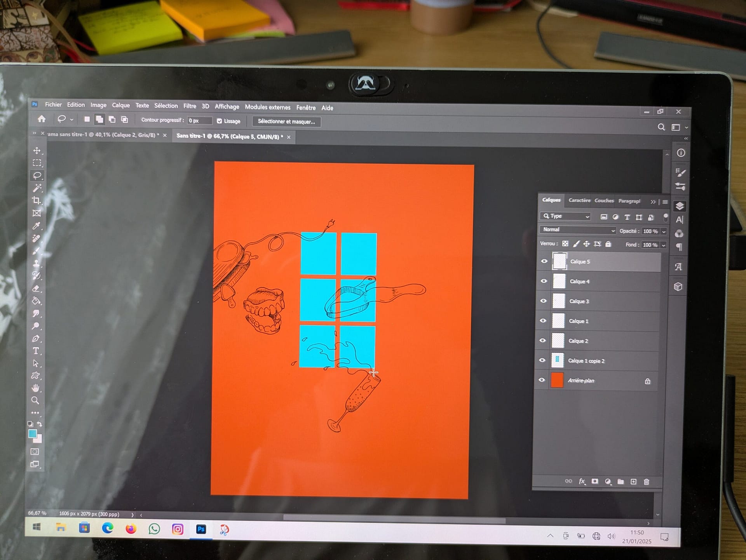Switch to the Couches tab

tap(604, 201)
